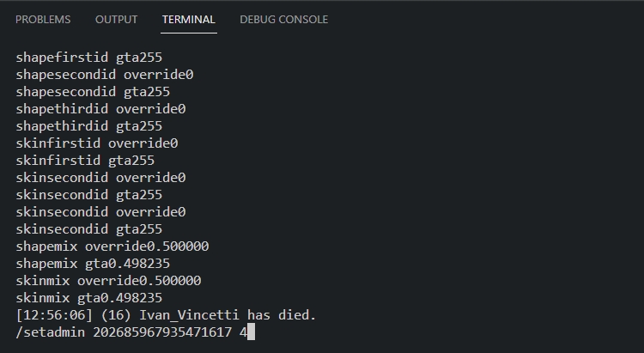
Task: Click the shapemix override0.500000 line
Action: [x=112, y=246]
